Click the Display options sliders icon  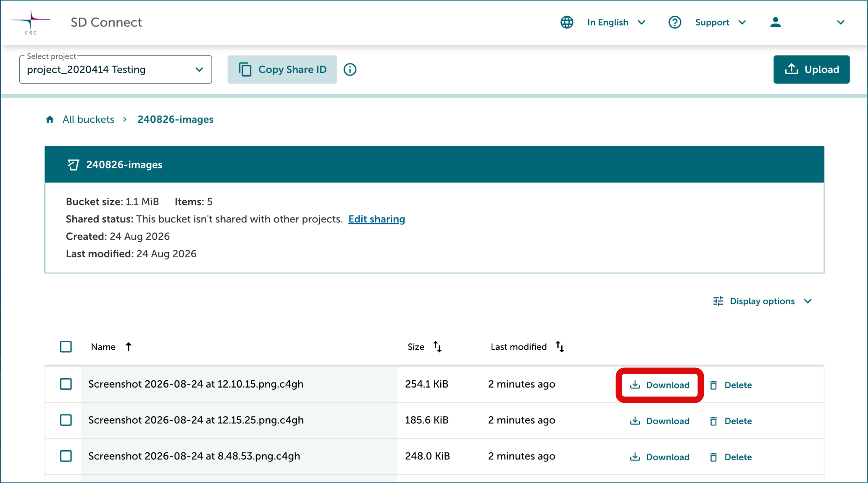click(x=718, y=301)
